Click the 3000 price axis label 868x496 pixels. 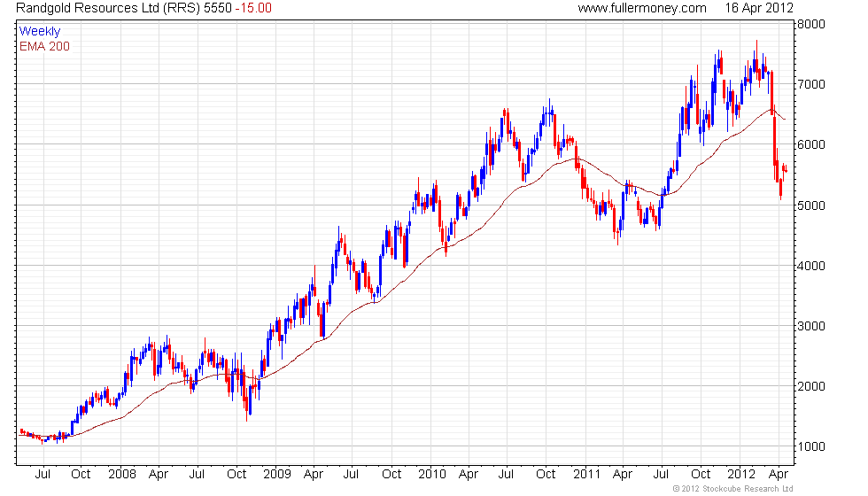click(811, 326)
